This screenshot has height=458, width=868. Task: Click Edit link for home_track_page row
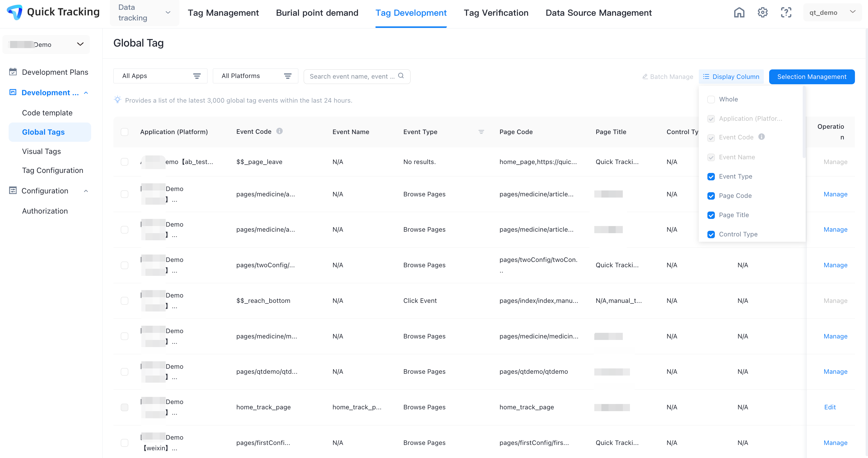[x=830, y=407]
